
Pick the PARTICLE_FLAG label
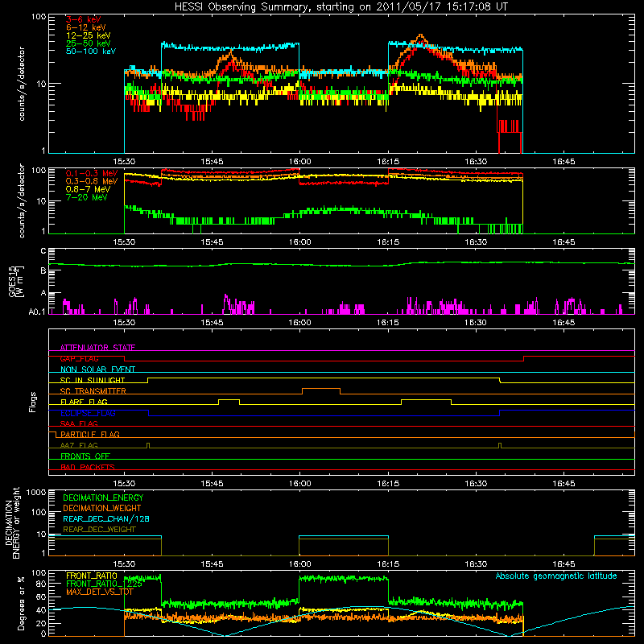(x=90, y=435)
